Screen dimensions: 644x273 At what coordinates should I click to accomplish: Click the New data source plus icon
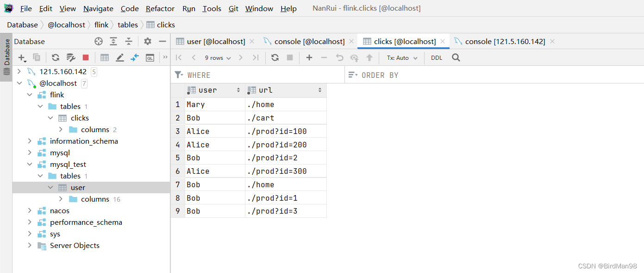(x=22, y=57)
